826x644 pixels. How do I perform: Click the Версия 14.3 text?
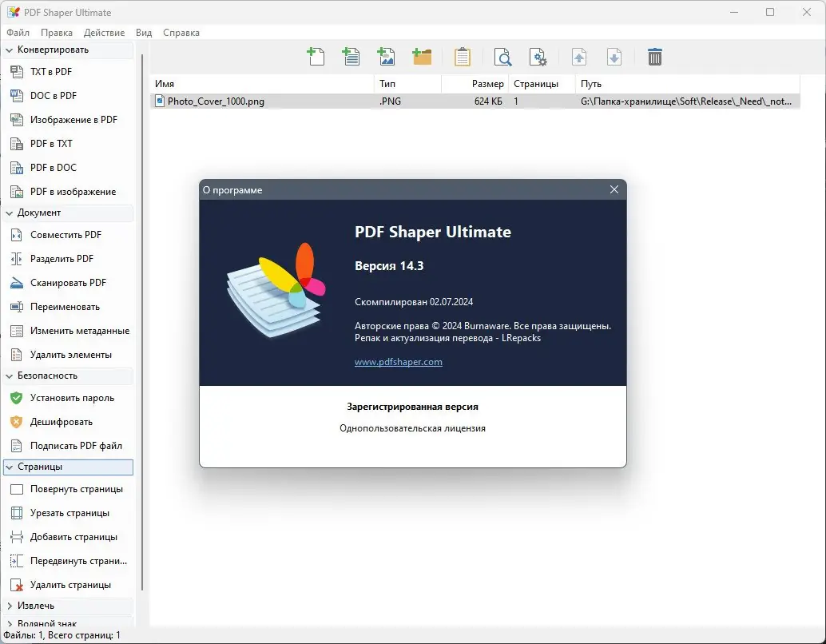pos(389,266)
